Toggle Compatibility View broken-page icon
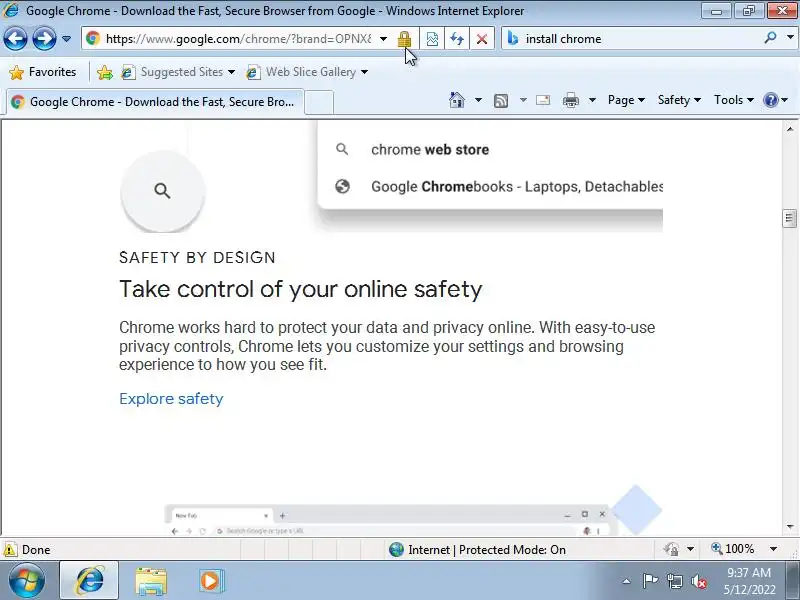 (432, 39)
